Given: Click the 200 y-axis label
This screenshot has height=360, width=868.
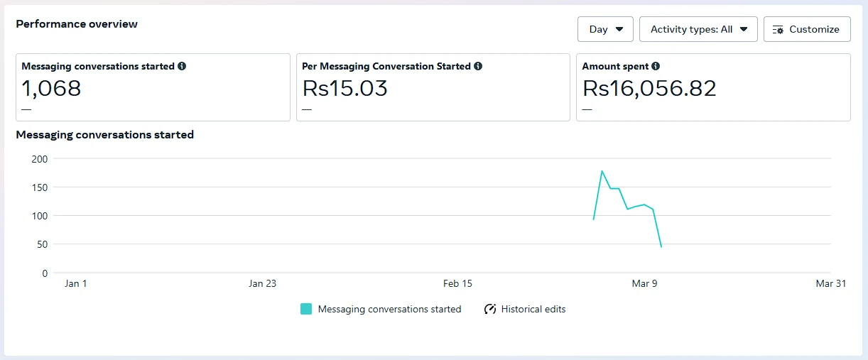Looking at the screenshot, I should click(x=40, y=159).
